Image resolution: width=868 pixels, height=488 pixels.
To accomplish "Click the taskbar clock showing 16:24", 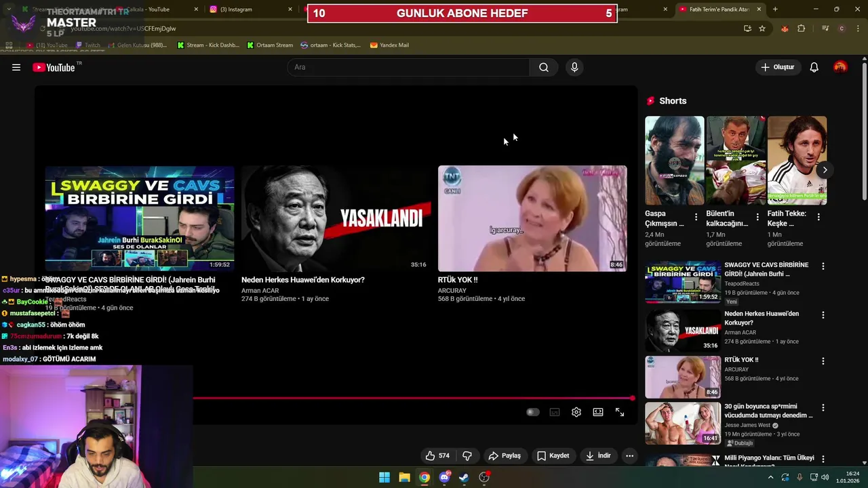I will 848,477.
